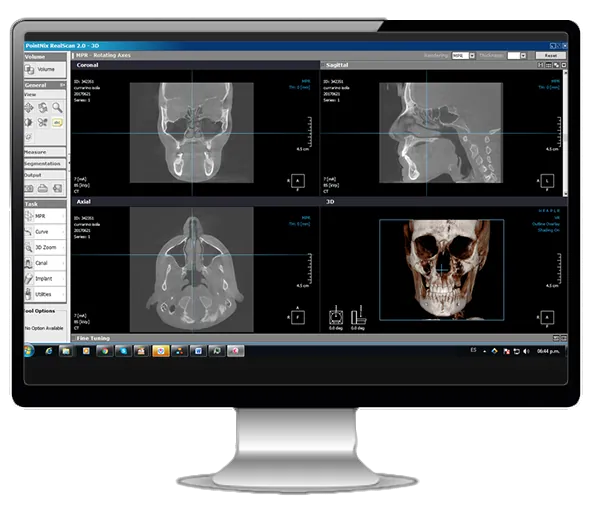Click the overlapping windows layout icon
The width and height of the screenshot is (600, 519).
[556, 65]
